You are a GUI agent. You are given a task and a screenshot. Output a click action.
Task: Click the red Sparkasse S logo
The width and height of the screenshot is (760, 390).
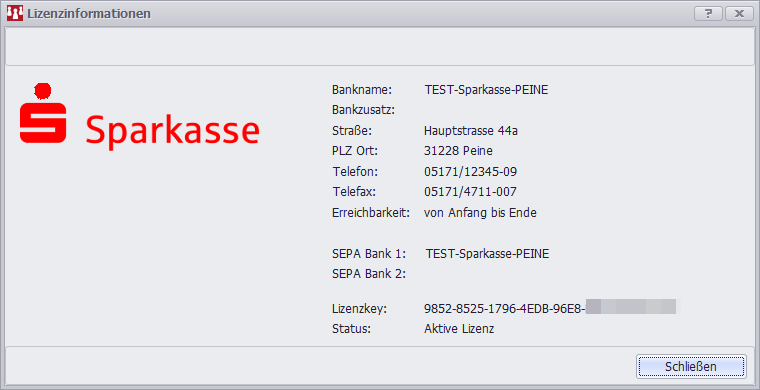pos(43,113)
